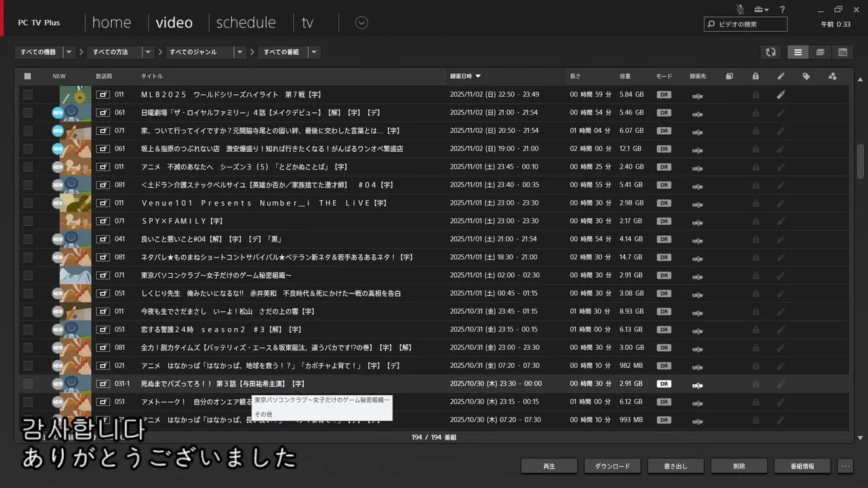Screen dimensions: 868x488
Task: Open the tv tab
Action: (x=307, y=22)
